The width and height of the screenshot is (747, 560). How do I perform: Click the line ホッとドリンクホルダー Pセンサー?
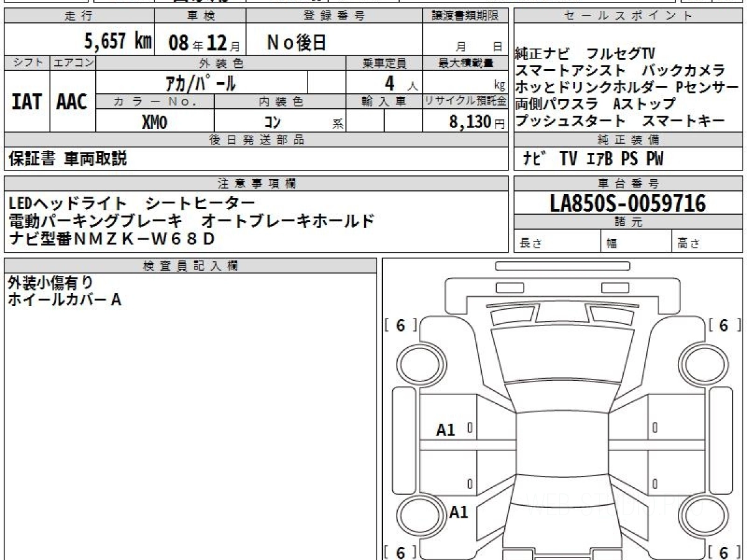tap(626, 86)
